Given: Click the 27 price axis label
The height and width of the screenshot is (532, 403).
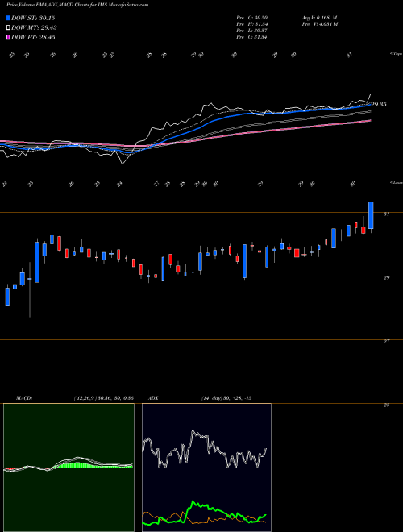Looking at the screenshot, I should coord(386,341).
